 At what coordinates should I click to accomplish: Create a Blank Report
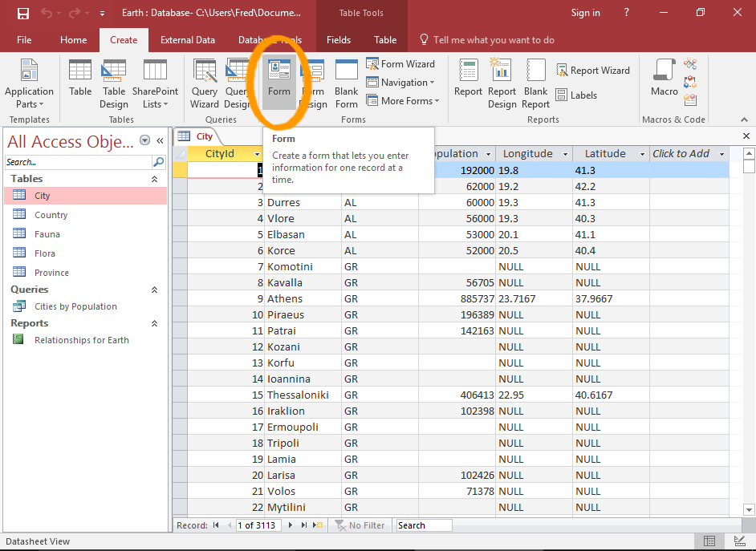[535, 83]
